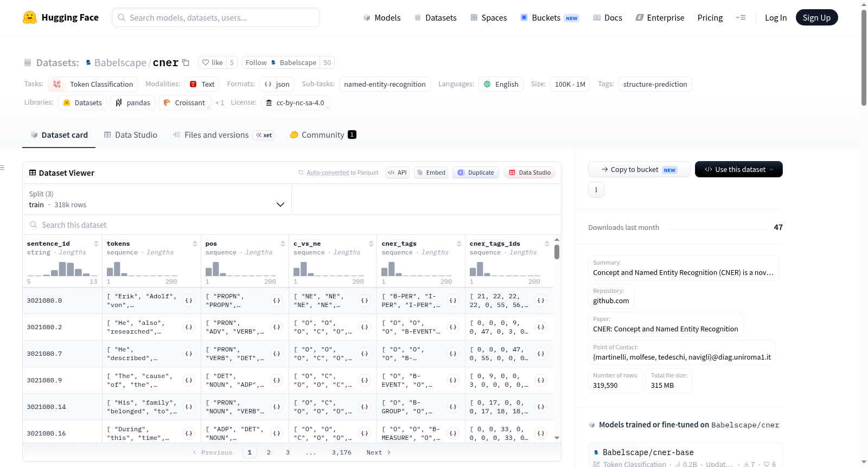Screen dimensions: 868x467
Task: Jump to page 3,176
Action: (342, 452)
